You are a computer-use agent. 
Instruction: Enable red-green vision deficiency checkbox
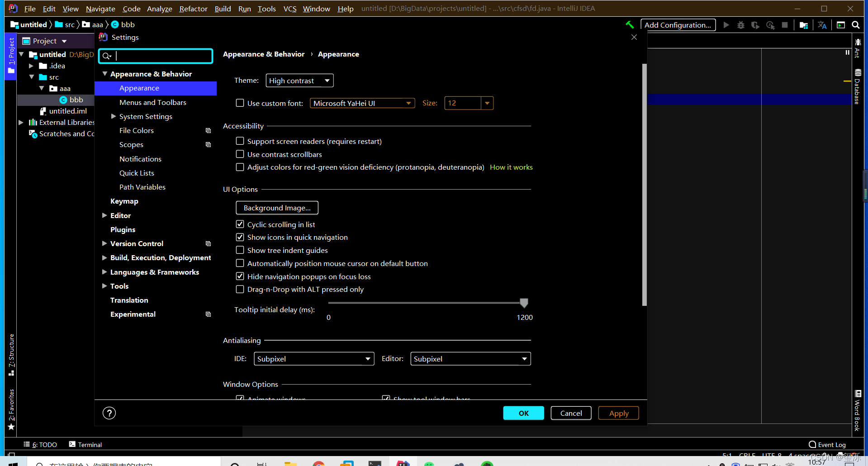[240, 167]
